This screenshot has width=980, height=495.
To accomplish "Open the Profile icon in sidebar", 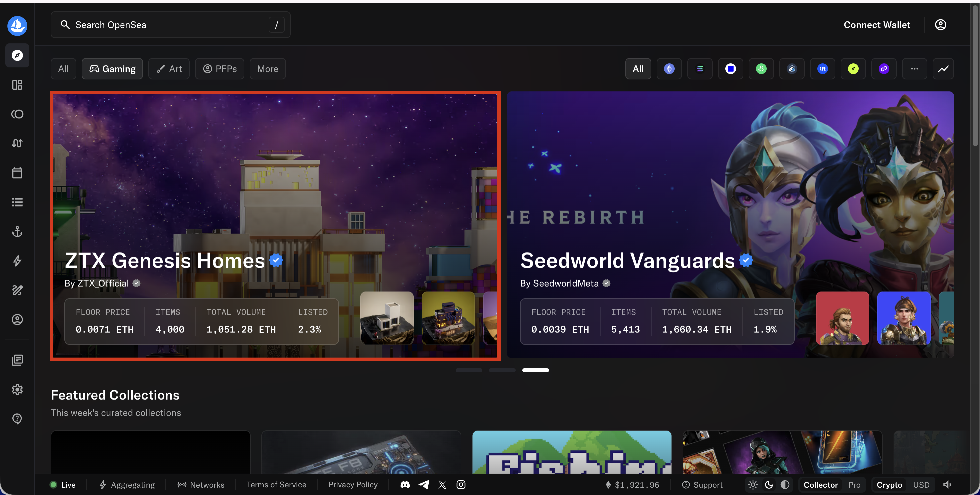I will coord(17,320).
